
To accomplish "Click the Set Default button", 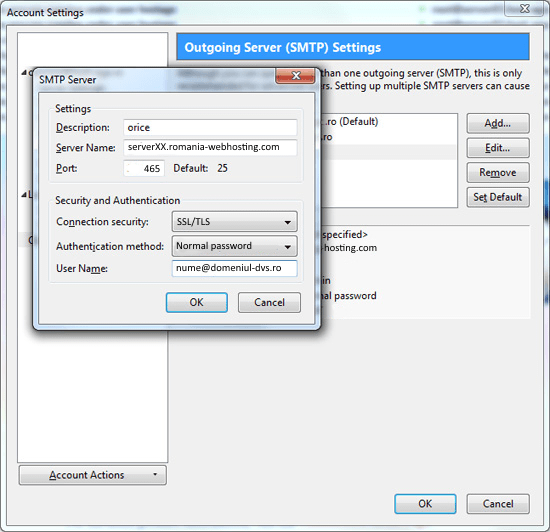I will pyautogui.click(x=497, y=197).
